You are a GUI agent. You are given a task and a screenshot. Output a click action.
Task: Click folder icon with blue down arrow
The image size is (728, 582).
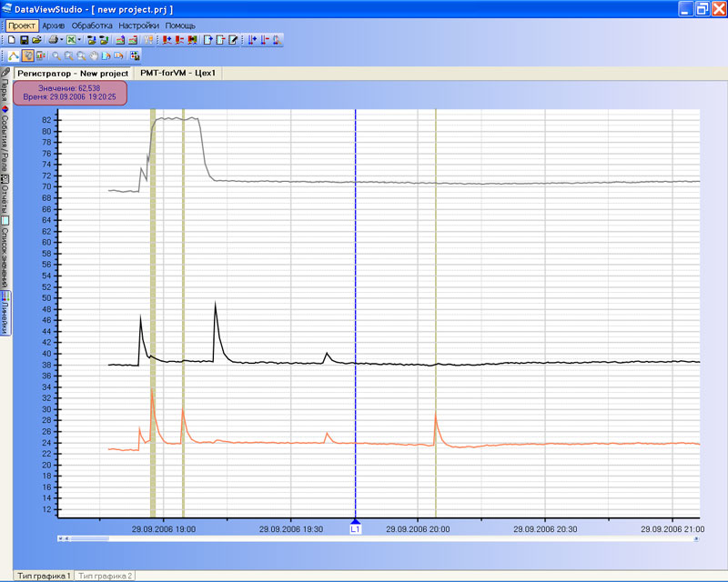tap(92, 40)
